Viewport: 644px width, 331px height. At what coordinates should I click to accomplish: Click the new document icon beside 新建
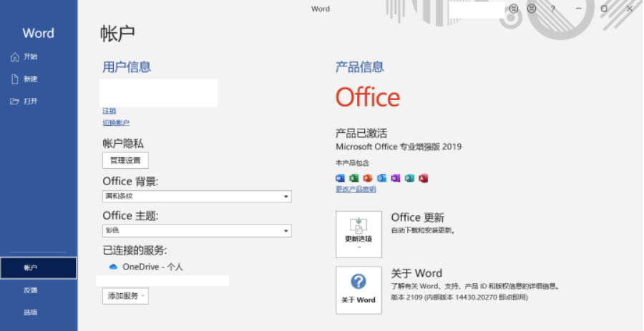tap(15, 79)
